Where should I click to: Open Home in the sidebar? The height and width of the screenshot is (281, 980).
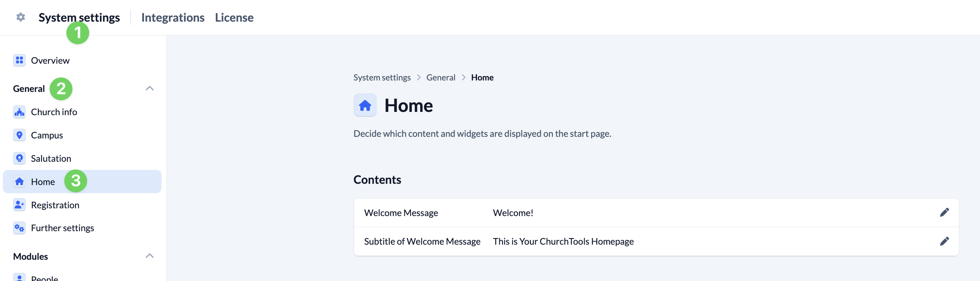[x=43, y=182]
